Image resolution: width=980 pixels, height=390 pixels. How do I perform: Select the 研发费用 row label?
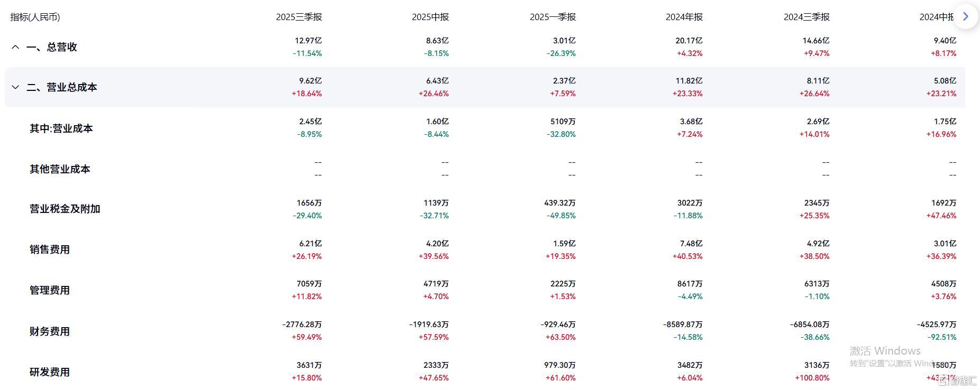(50, 372)
